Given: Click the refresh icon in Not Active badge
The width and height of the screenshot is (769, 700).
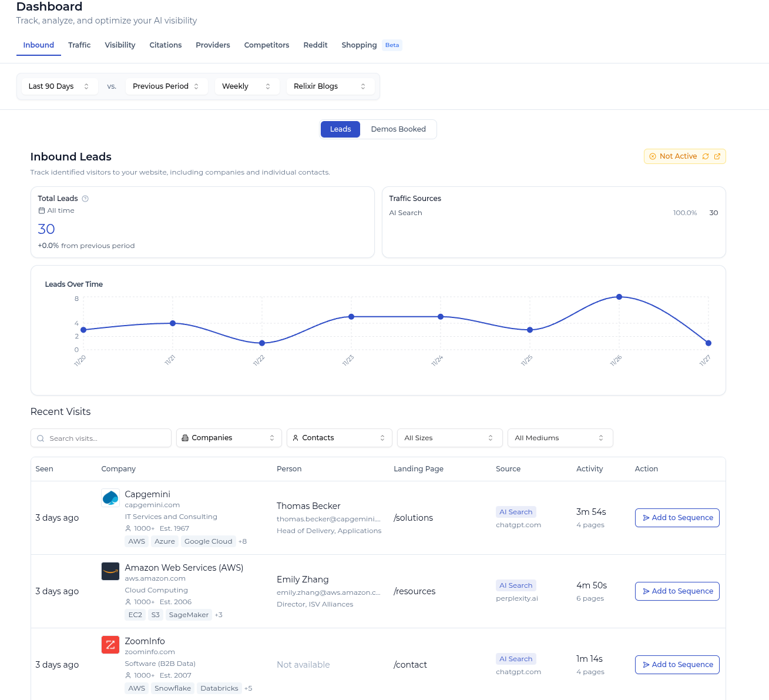Looking at the screenshot, I should (706, 156).
